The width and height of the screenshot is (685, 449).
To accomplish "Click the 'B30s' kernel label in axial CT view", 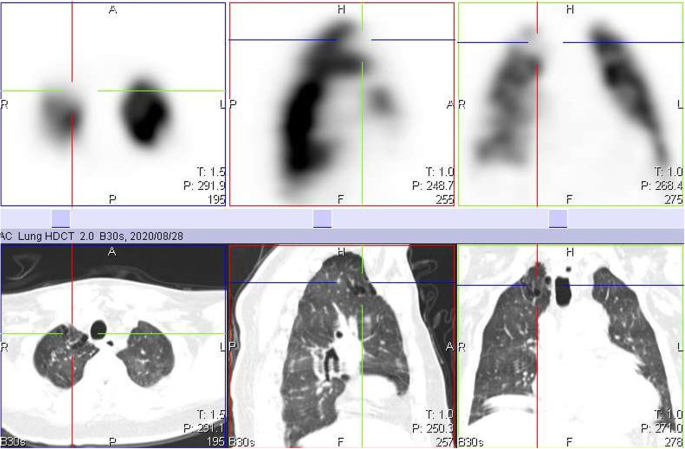I will [x=13, y=442].
